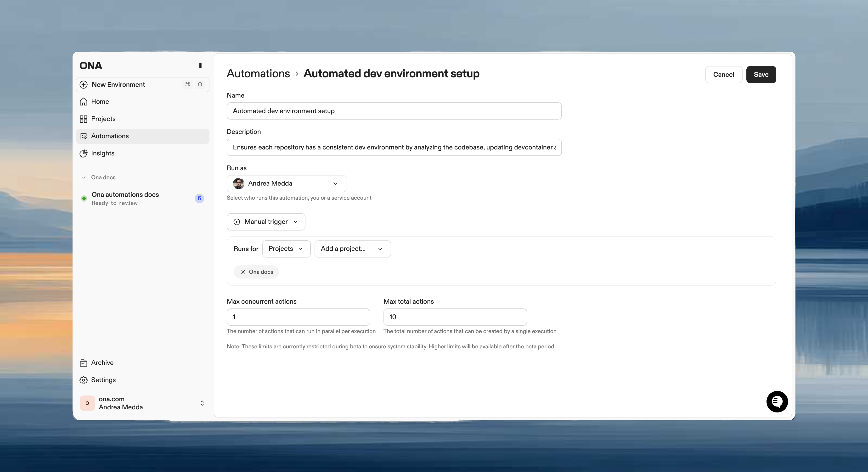This screenshot has width=868, height=472.
Task: Click the green status dot on Ona automations docs
Action: [x=84, y=199]
